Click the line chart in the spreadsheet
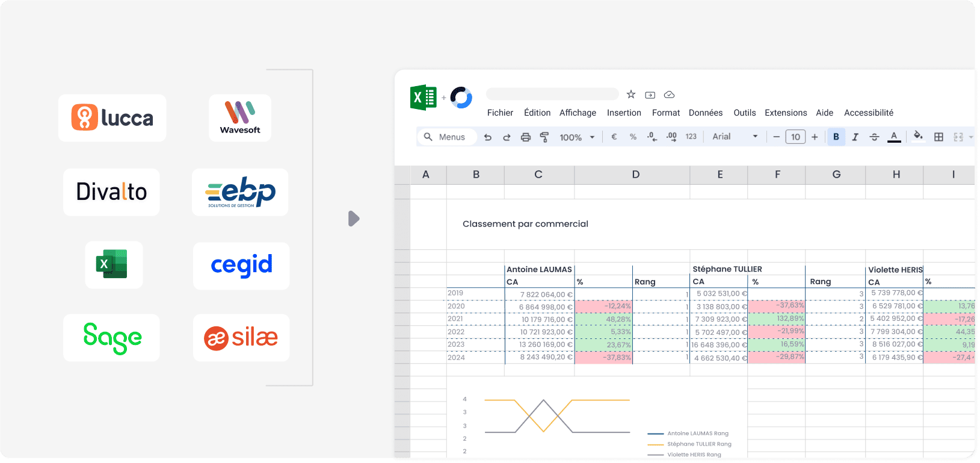980x463 pixels. [557, 416]
